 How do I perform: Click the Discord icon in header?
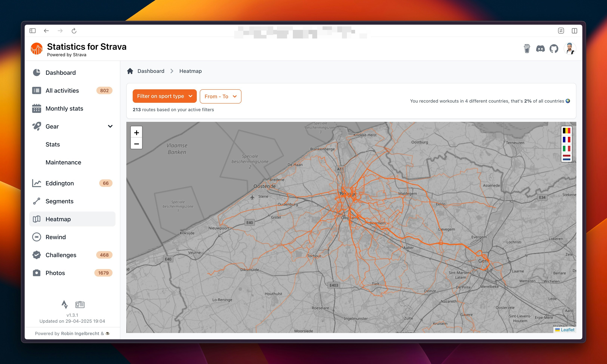pyautogui.click(x=540, y=49)
